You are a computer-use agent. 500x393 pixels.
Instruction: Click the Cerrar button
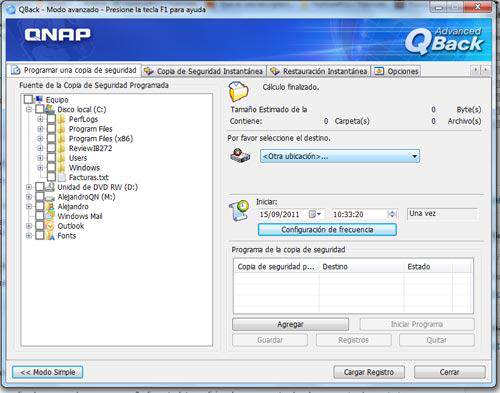point(450,372)
